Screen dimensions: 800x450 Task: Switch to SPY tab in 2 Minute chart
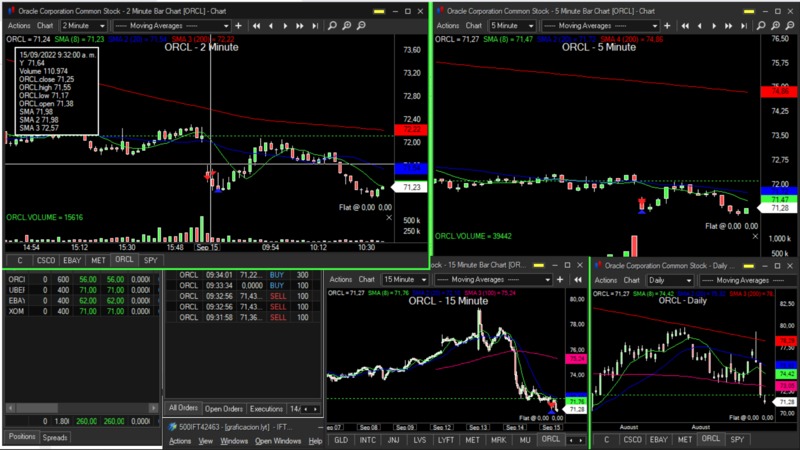150,260
